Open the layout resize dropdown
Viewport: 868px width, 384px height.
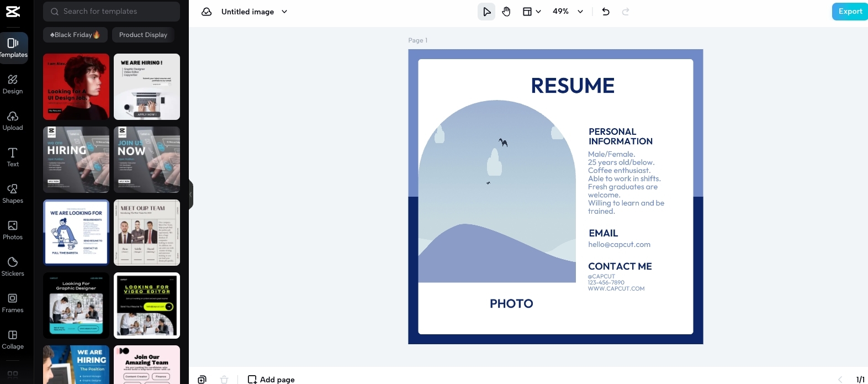click(x=532, y=12)
